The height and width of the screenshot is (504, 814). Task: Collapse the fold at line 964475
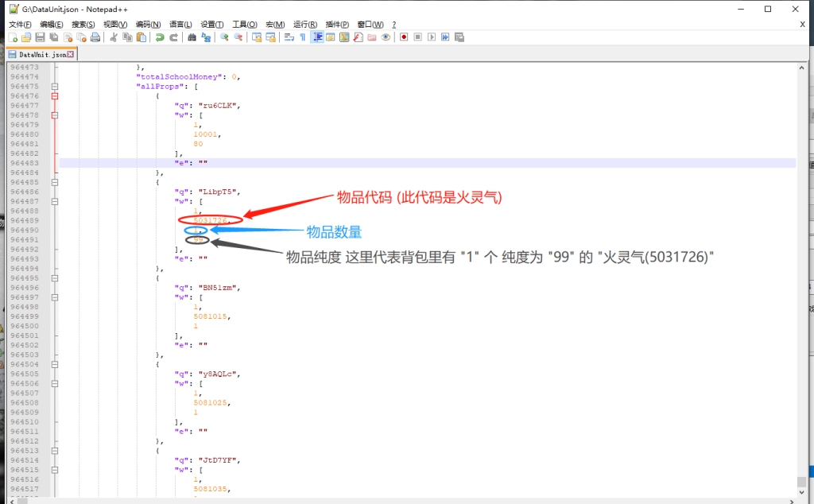pyautogui.click(x=55, y=87)
